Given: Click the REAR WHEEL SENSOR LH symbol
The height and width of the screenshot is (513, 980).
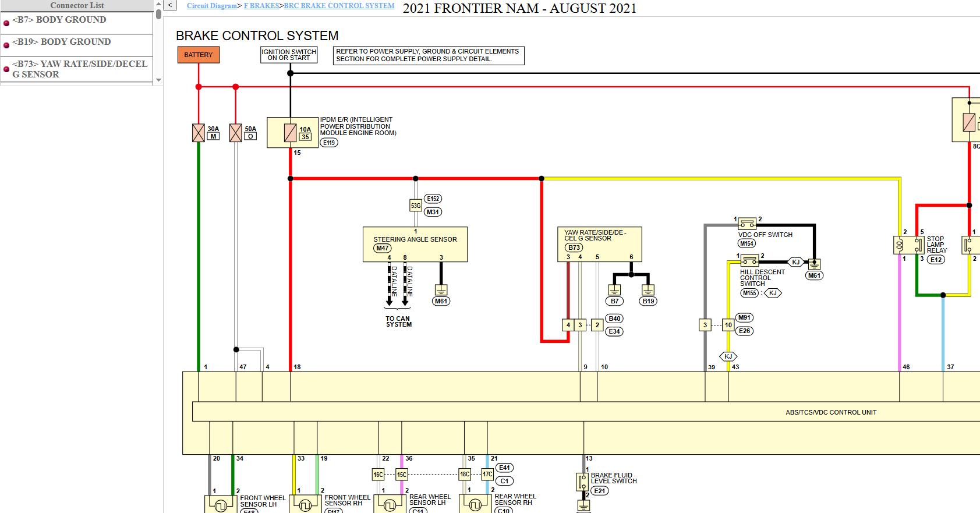Looking at the screenshot, I should point(390,504).
